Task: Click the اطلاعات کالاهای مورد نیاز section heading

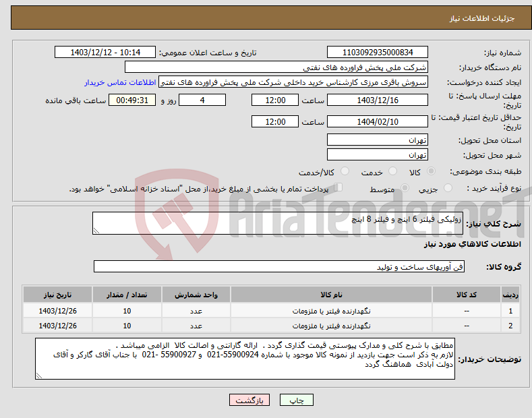Action: point(472,244)
